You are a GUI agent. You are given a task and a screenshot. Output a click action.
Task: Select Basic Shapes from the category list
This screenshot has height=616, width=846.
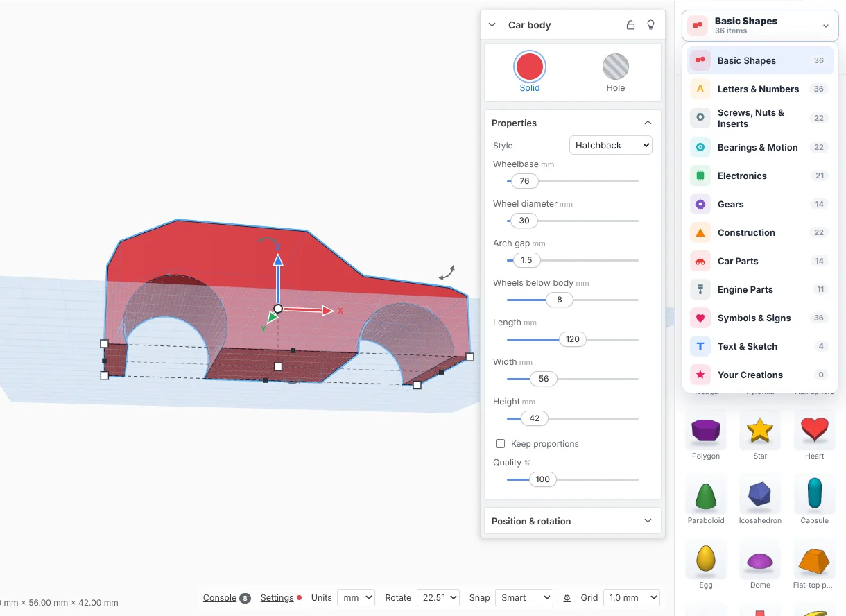pos(760,60)
